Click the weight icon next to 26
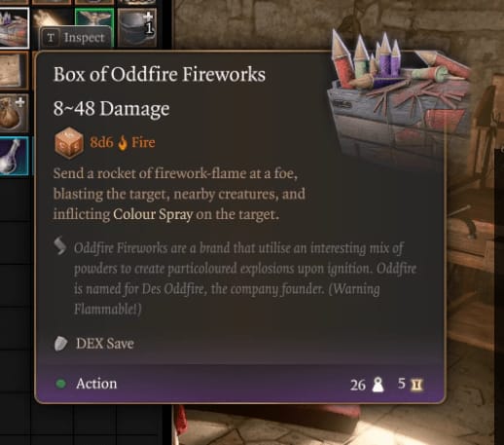504x445 pixels. point(378,385)
